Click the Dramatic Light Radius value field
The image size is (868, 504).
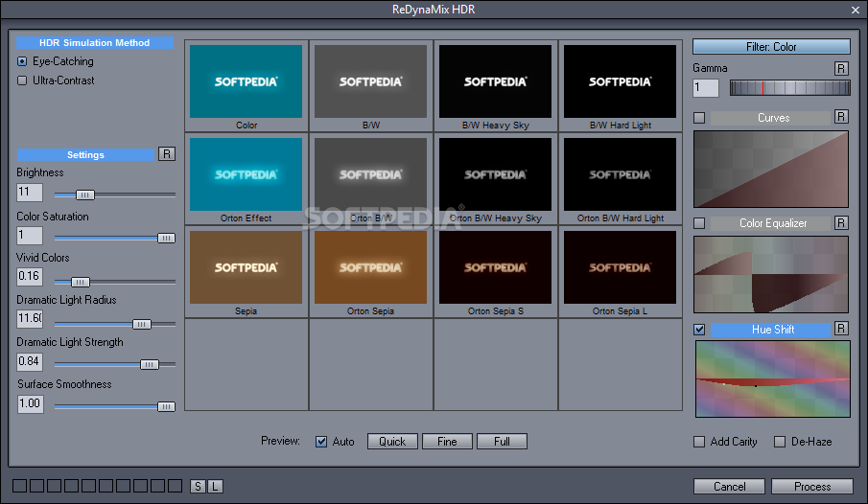point(30,319)
